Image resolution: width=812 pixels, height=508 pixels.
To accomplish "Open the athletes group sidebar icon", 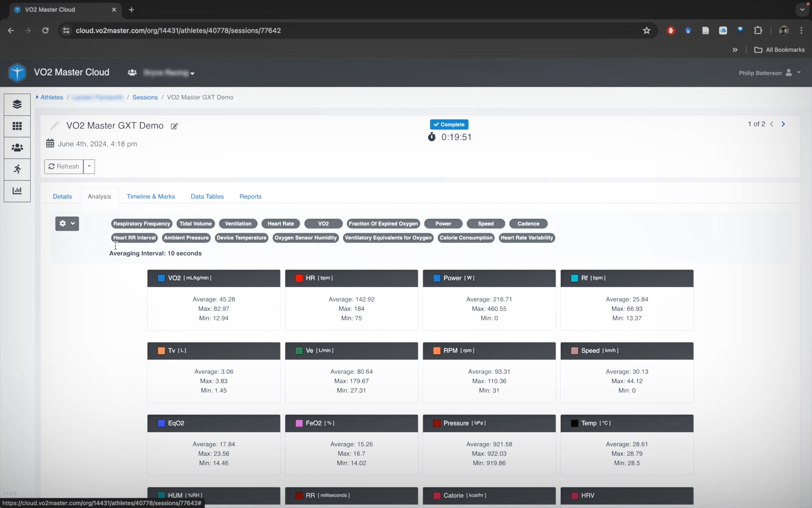I will coord(17,148).
